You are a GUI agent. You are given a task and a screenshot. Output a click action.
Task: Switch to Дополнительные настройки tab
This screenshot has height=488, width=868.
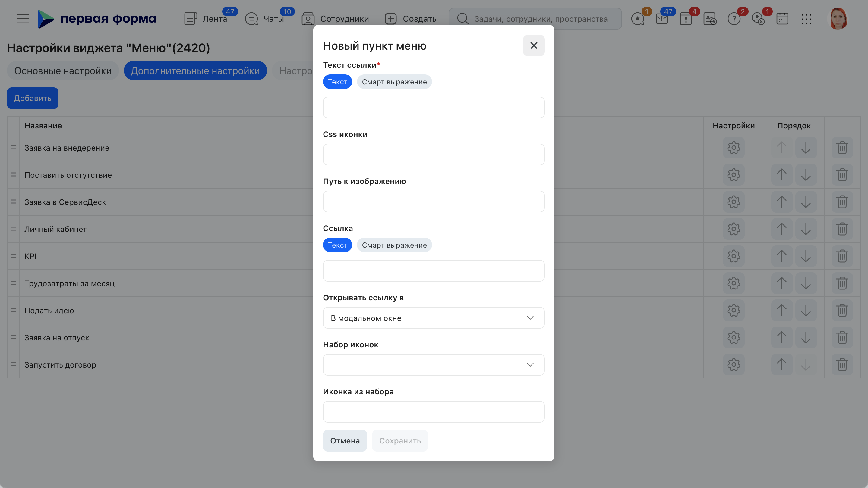195,71
